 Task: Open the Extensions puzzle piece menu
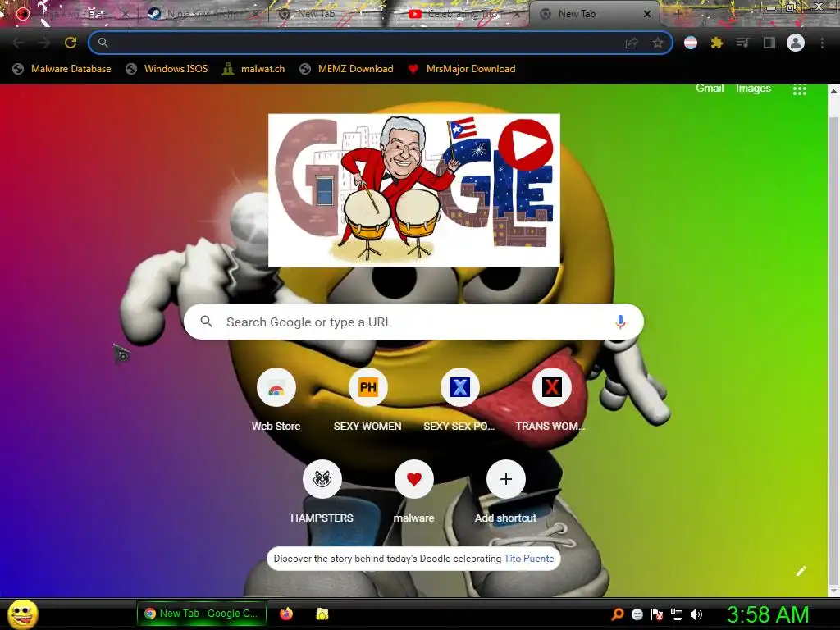click(717, 43)
